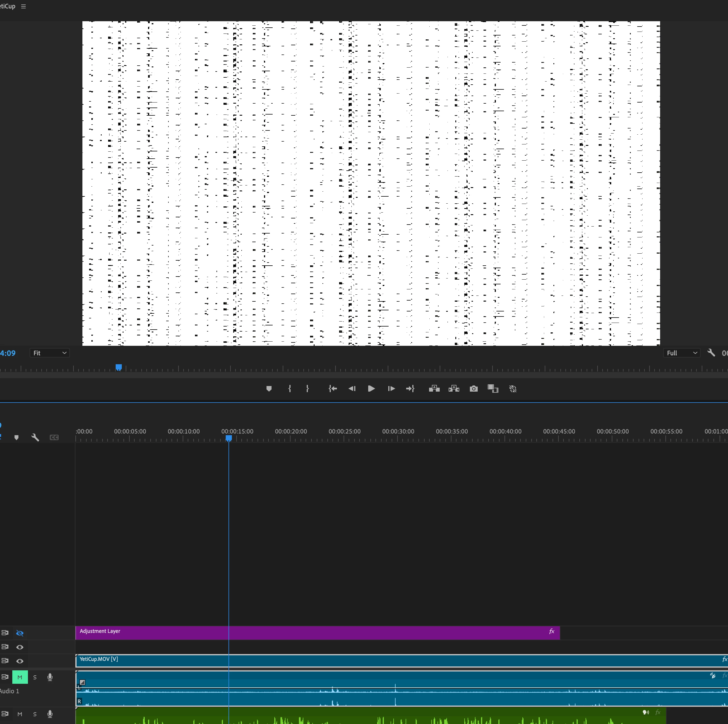The width and height of the screenshot is (728, 724).
Task: Open the Fit zoom level dropdown
Action: [49, 353]
